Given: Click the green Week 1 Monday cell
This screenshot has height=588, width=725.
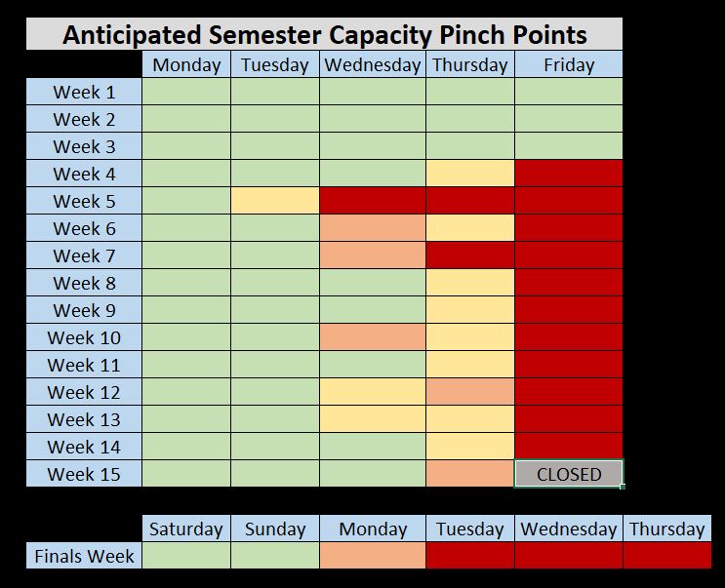Looking at the screenshot, I should pos(186,92).
